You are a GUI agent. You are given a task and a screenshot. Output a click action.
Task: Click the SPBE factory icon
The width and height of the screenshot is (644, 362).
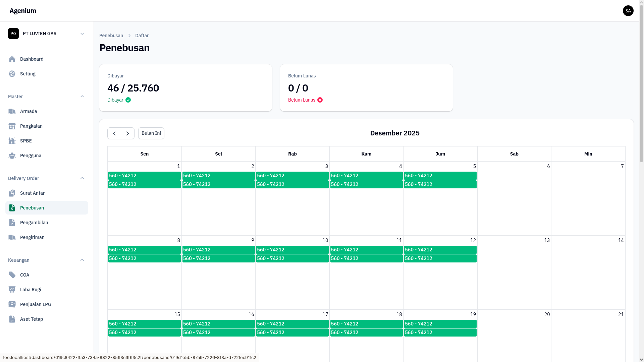(x=12, y=141)
